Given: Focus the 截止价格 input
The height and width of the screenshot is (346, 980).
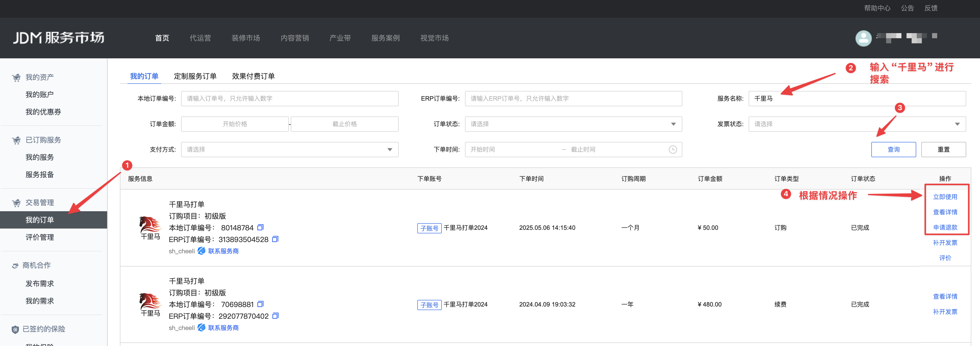Looking at the screenshot, I should [345, 124].
